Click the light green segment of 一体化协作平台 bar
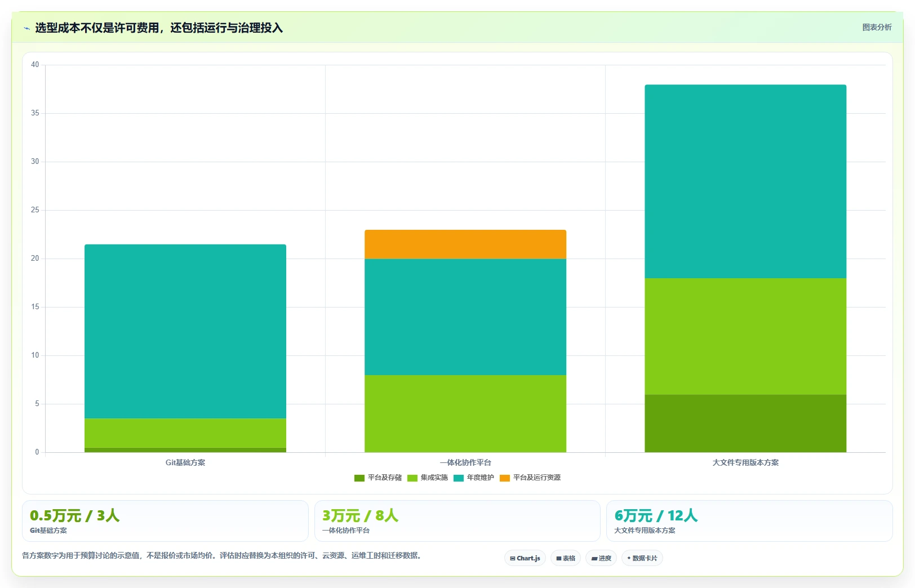 (x=465, y=413)
